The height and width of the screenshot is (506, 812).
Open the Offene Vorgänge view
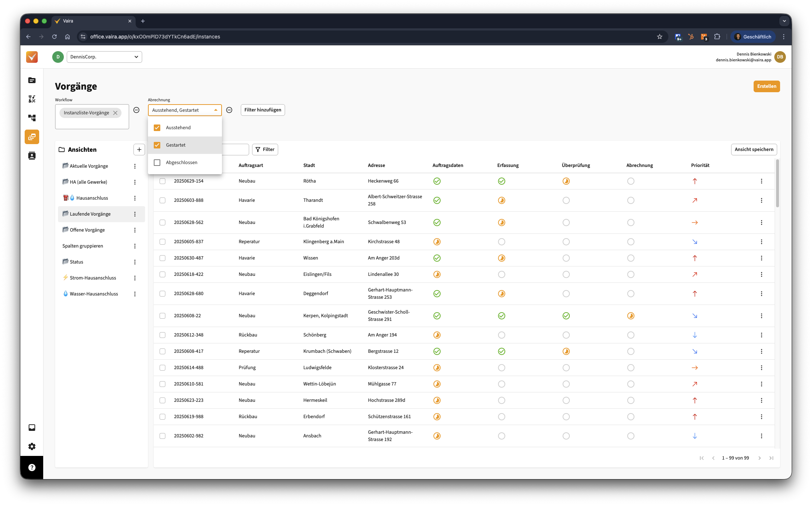pyautogui.click(x=87, y=230)
